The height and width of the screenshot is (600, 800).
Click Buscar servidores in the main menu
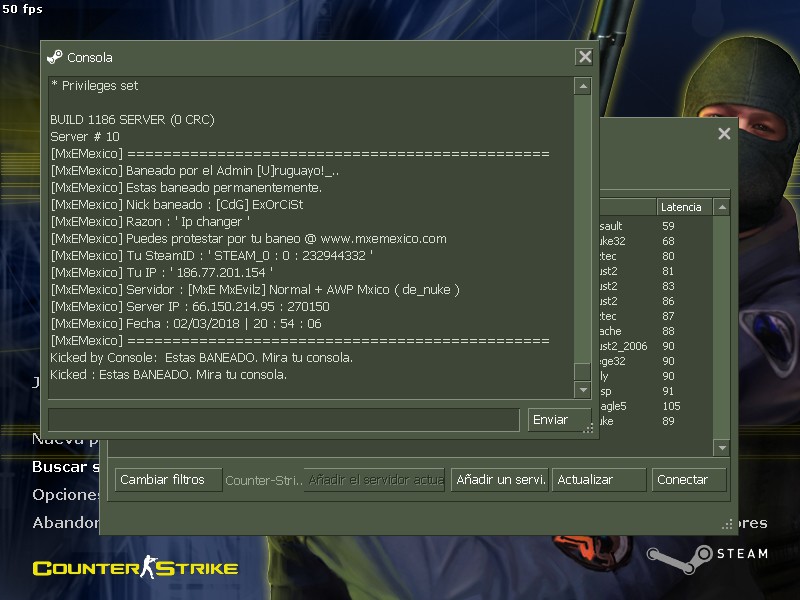[x=65, y=467]
